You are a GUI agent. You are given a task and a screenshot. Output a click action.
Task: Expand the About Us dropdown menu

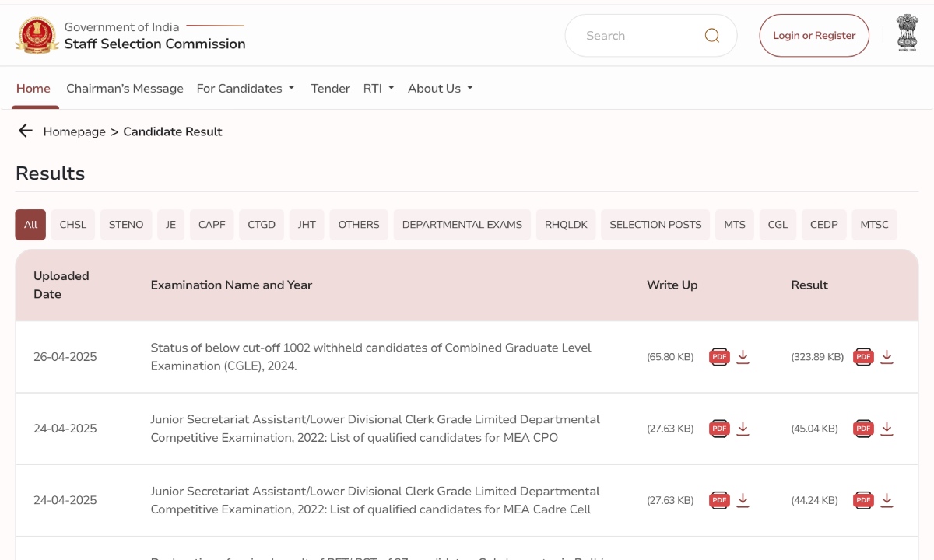[x=441, y=88]
